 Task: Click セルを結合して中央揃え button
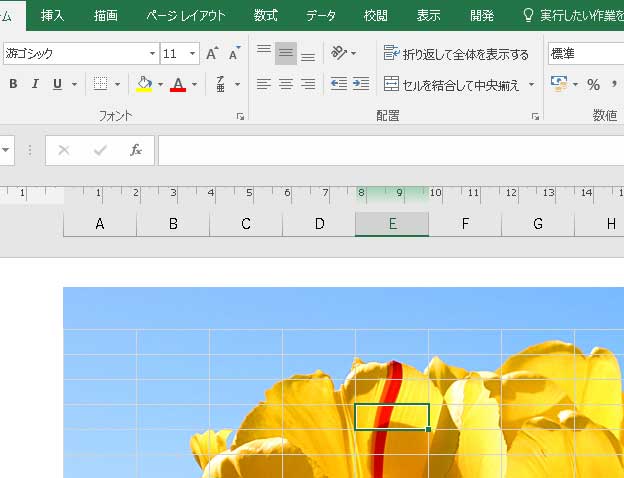pyautogui.click(x=452, y=85)
